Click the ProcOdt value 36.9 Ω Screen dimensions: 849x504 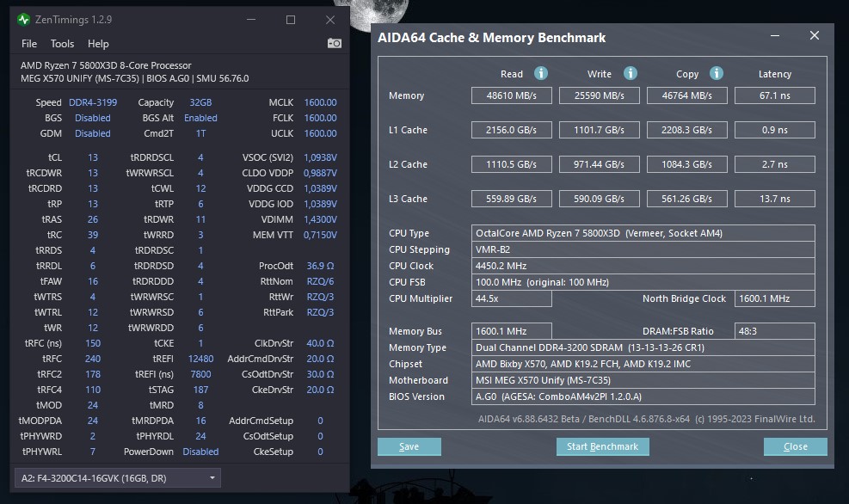coord(320,266)
